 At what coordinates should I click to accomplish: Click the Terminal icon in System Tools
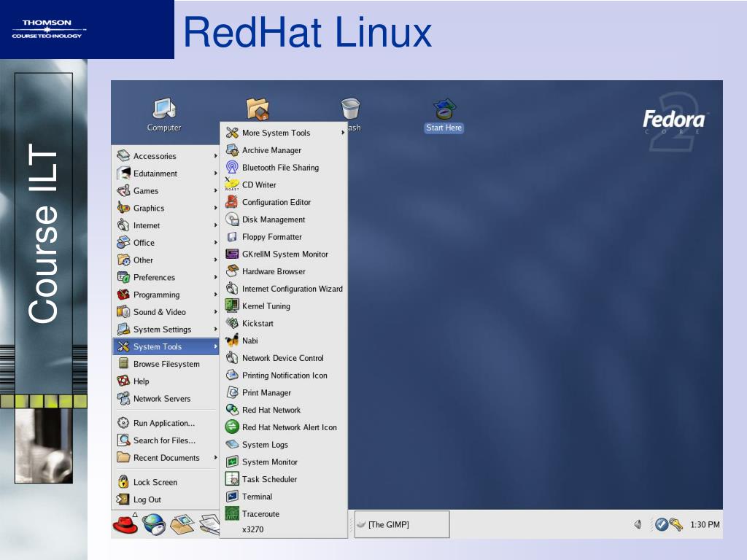(232, 497)
